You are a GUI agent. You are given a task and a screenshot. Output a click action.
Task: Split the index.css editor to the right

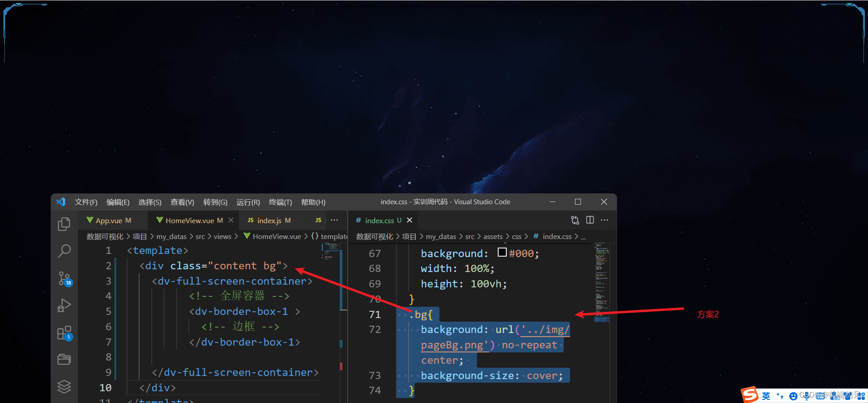590,220
